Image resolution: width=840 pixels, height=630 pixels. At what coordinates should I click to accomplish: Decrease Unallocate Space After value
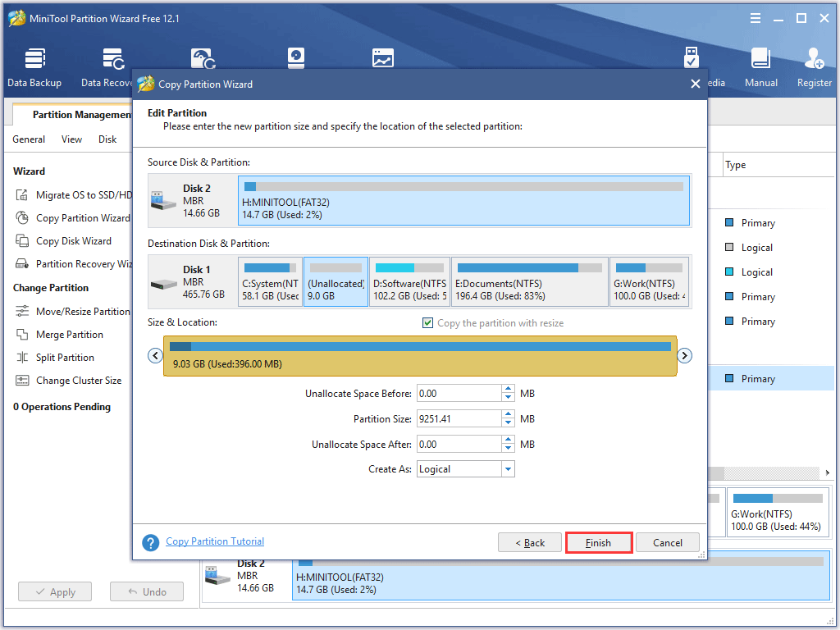(x=508, y=449)
